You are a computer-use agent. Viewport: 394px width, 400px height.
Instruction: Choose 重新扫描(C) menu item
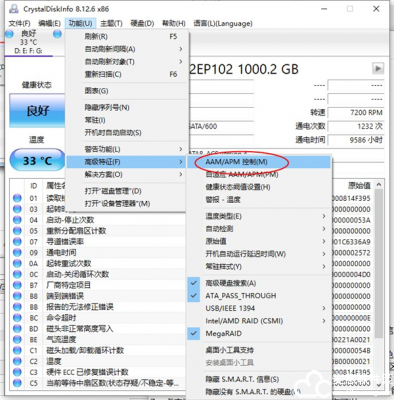click(126, 74)
